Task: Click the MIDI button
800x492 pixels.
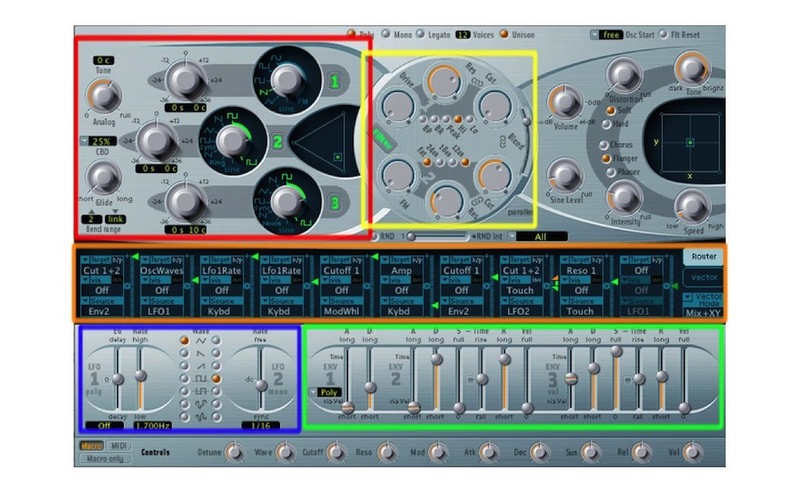Action: [x=119, y=445]
